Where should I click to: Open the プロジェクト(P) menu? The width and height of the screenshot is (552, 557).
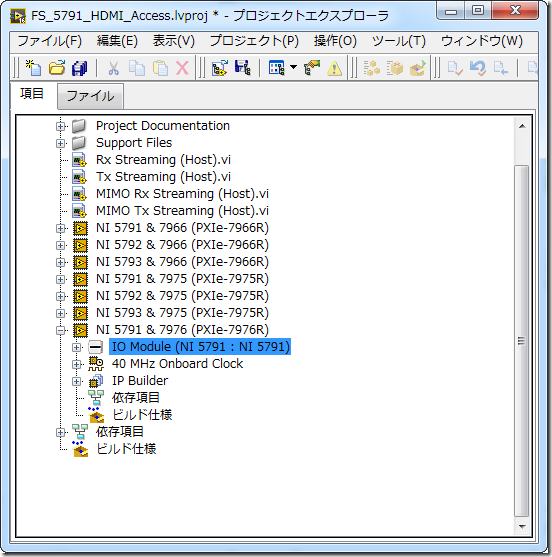(x=254, y=41)
